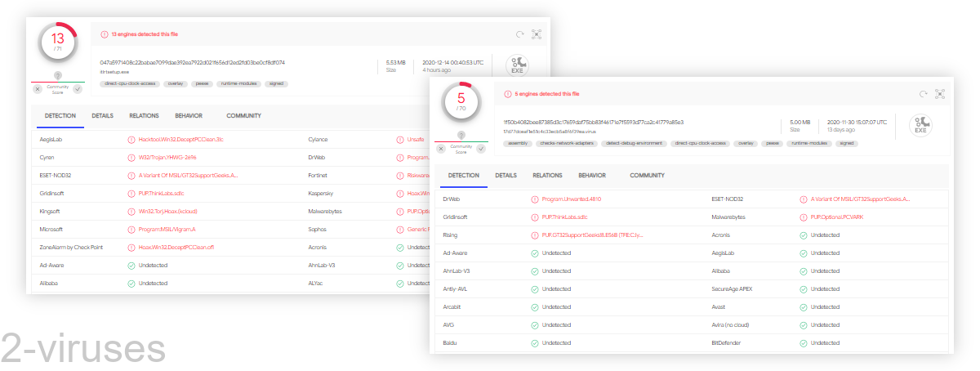Viewport: 980px width, 371px height.
Task: Click the EXE file type icon in the 13/71 report
Action: (x=517, y=65)
